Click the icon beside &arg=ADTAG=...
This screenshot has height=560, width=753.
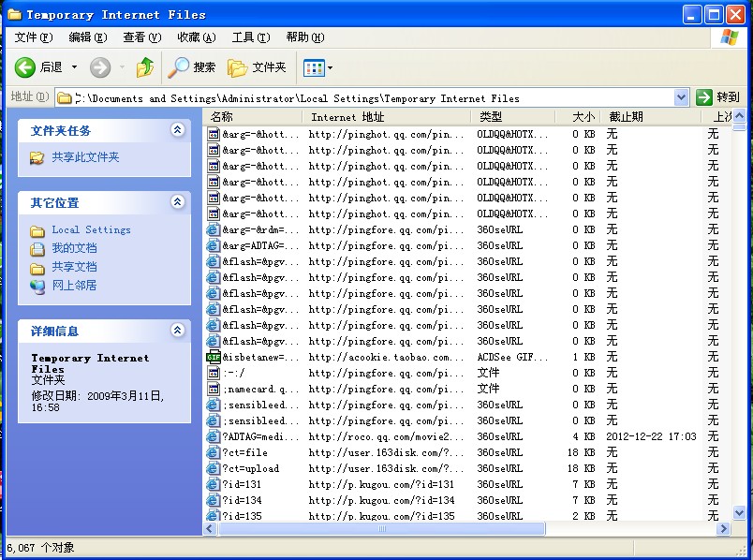coord(214,245)
